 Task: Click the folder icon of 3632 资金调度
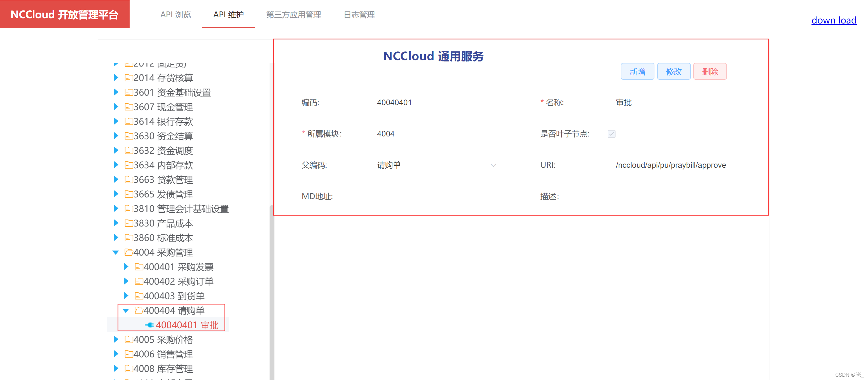(128, 150)
